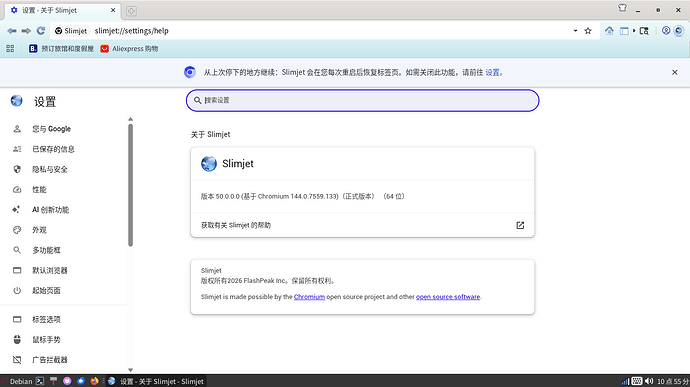Click the screen capture search toolbar icon

pyautogui.click(x=644, y=31)
